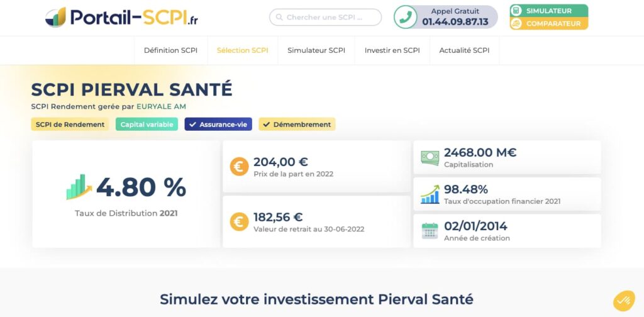The image size is (644, 317).
Task: Click the euro coin icon next to 182,56 €
Action: pos(239,222)
